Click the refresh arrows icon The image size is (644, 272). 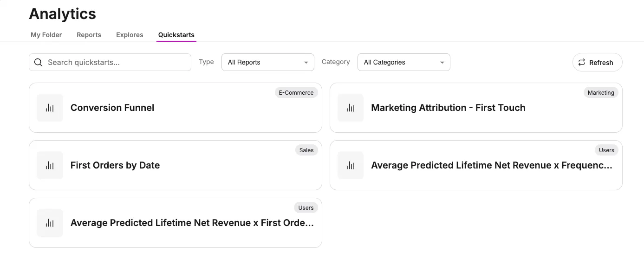582,62
